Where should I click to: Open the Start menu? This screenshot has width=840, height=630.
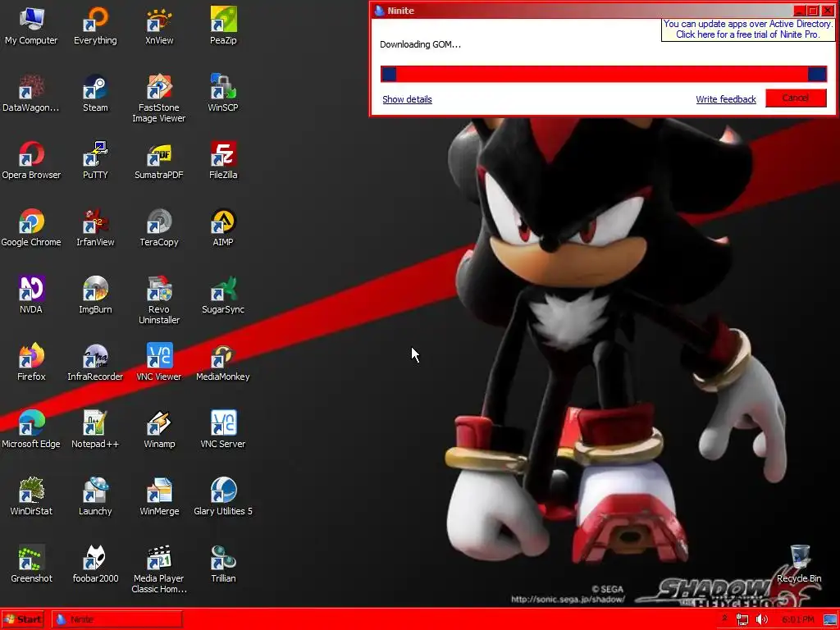click(22, 619)
